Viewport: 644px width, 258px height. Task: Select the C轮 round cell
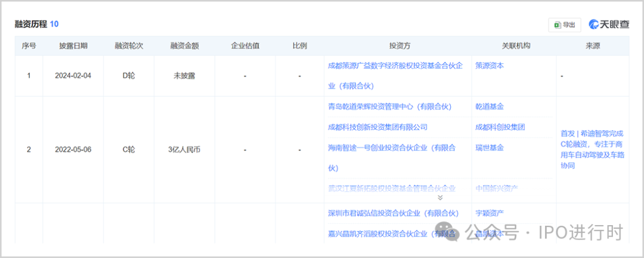pos(129,150)
